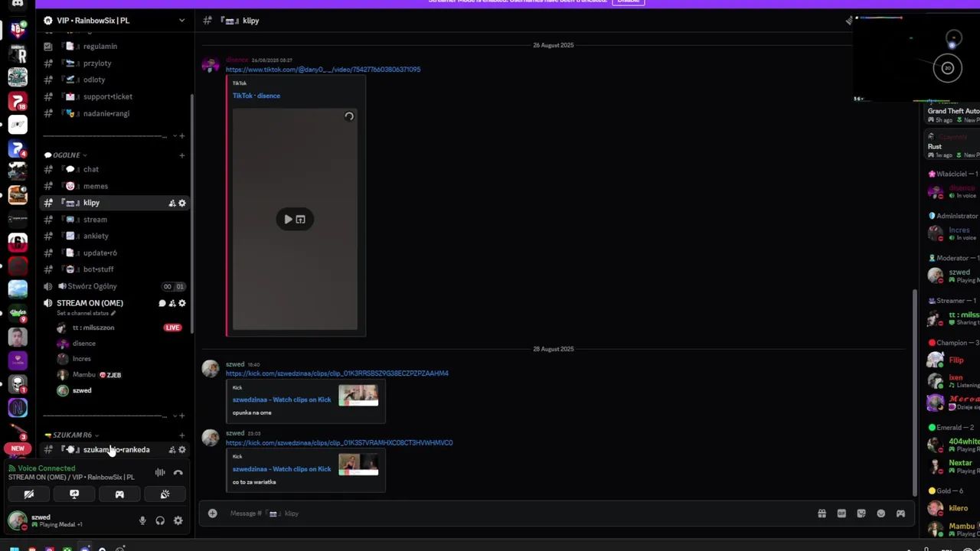The width and height of the screenshot is (980, 551).
Task: Share your screen from voice panel
Action: click(74, 494)
